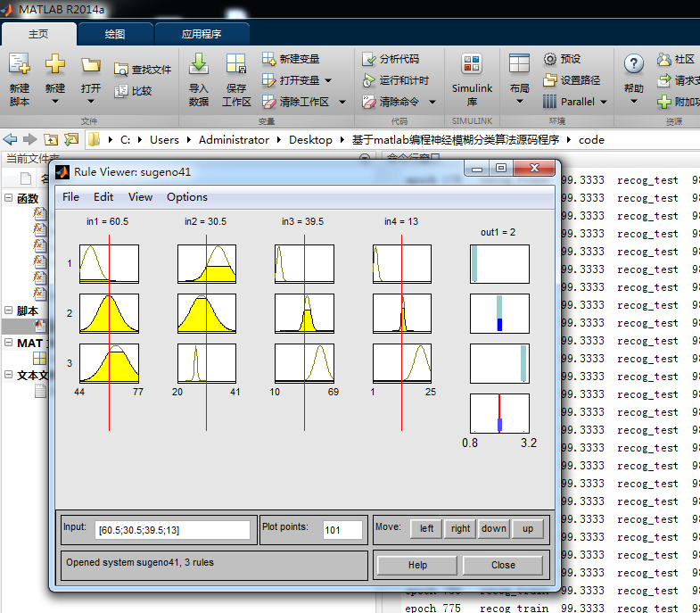Collapse the 函数 (Functions) group
700x613 pixels.
point(9,197)
